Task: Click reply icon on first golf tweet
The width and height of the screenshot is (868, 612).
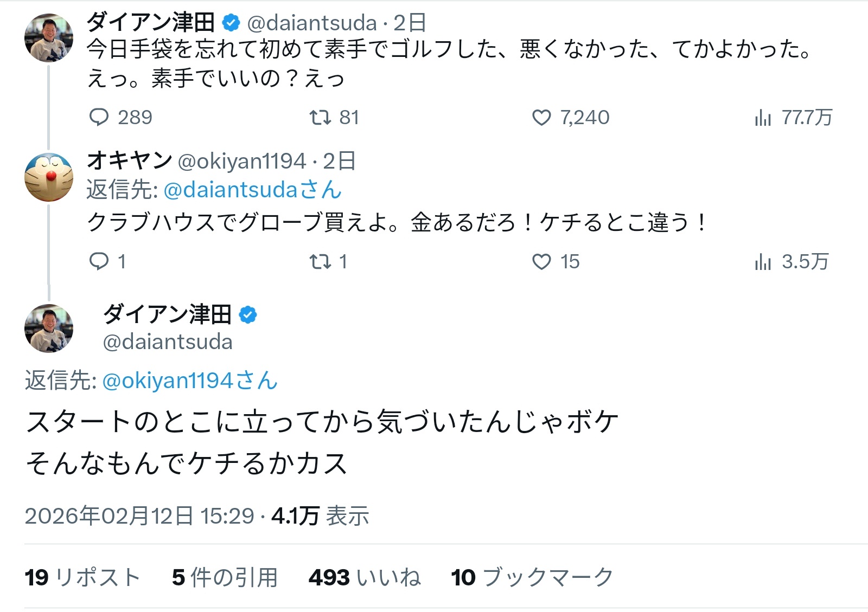Action: (x=99, y=117)
